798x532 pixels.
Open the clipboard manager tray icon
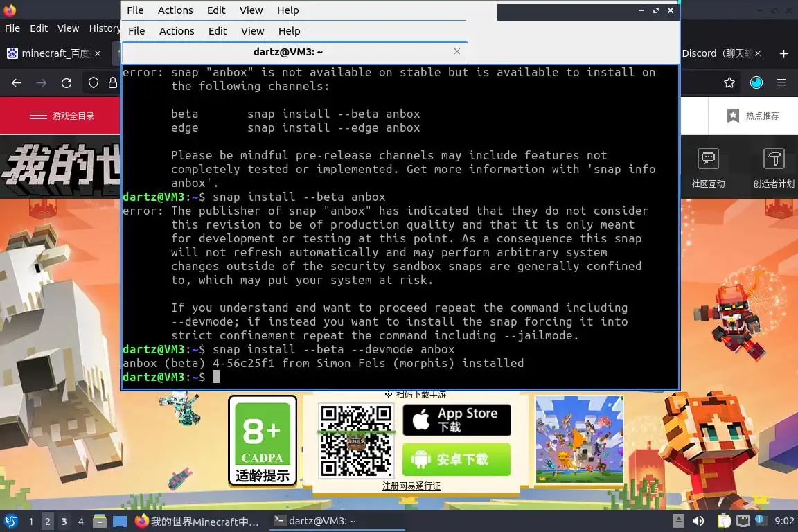click(724, 521)
